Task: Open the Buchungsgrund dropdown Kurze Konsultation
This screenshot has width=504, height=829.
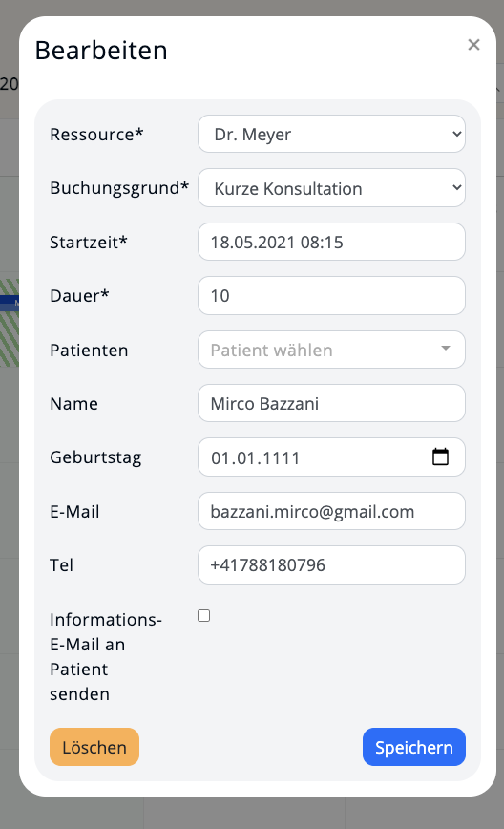Action: [332, 188]
